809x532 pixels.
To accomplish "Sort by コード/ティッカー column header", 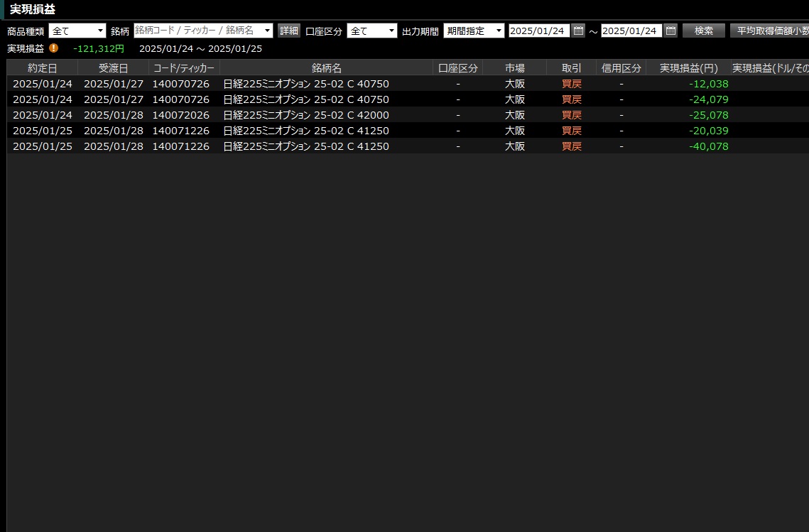I will point(184,68).
